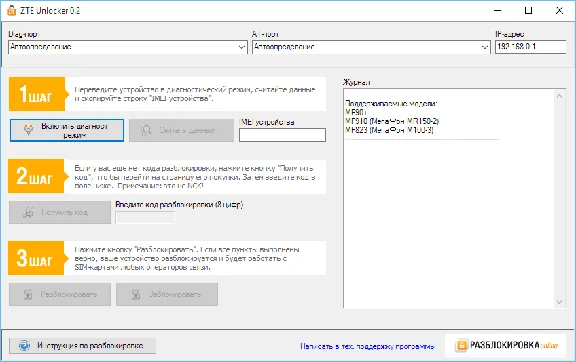
Task: Click the lock icon on Заблокировать button
Action: click(136, 294)
